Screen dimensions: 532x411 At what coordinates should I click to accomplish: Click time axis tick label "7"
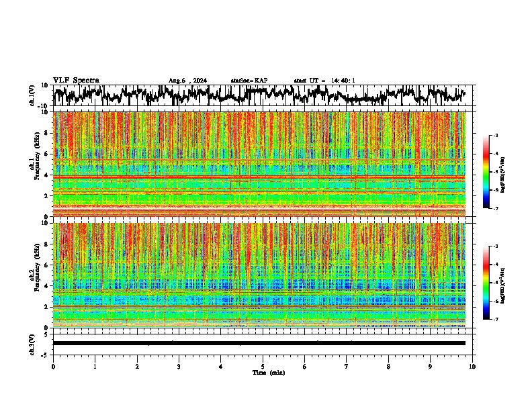347,367
